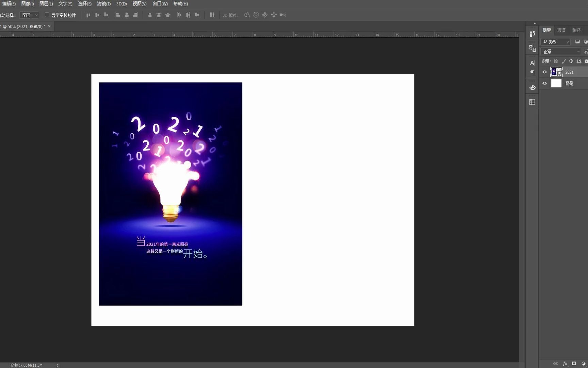Screen dimensions: 588x368
Task: Distribute bottom edges icon
Action: pyautogui.click(x=168, y=15)
